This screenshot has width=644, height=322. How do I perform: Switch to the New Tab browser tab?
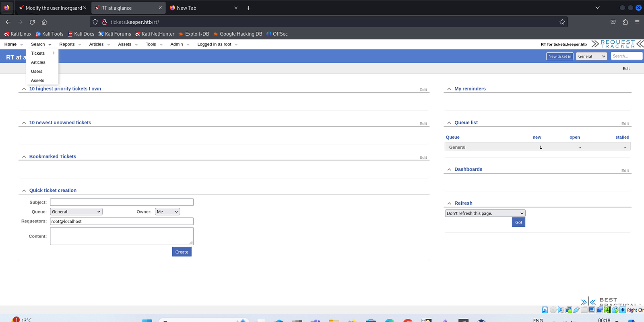[x=201, y=8]
